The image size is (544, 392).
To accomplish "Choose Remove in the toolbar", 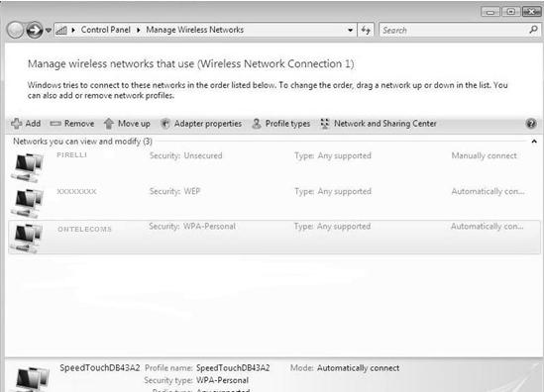I will [79, 124].
